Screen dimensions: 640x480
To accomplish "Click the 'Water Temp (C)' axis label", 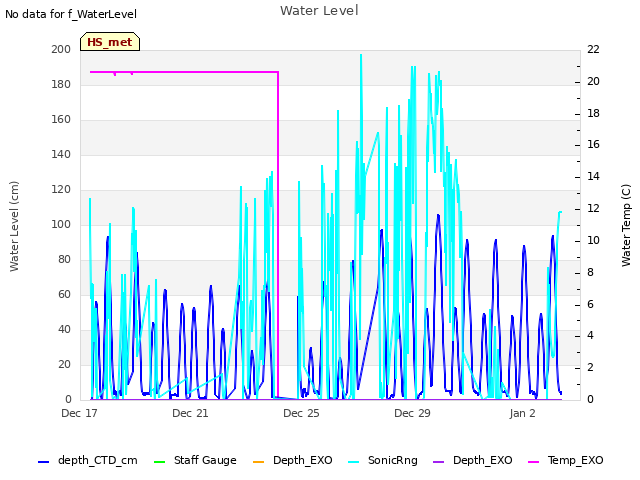I will pyautogui.click(x=626, y=225).
